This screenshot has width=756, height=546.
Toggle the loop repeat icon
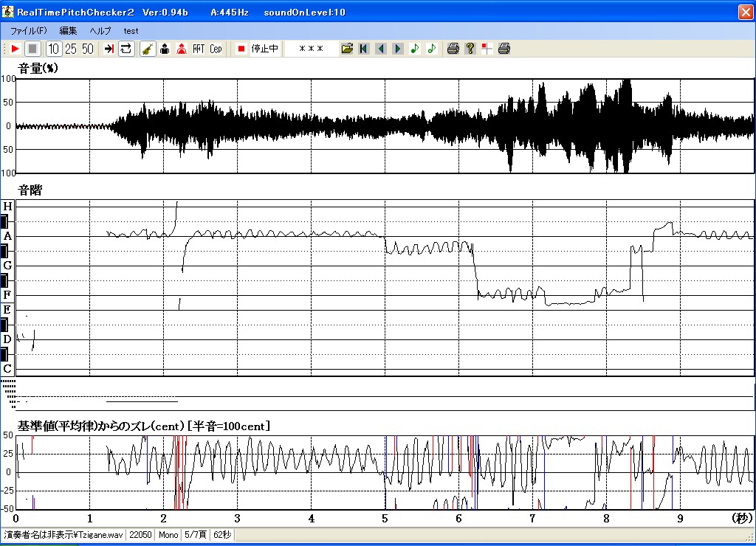(x=126, y=49)
